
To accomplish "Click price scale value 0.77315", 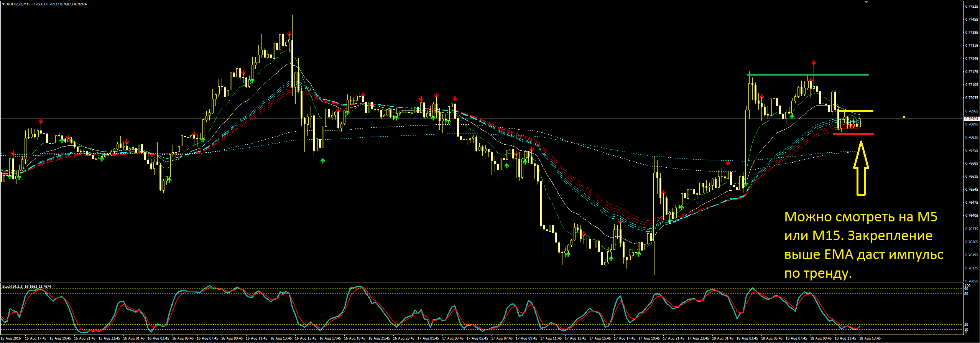I will pos(972,46).
